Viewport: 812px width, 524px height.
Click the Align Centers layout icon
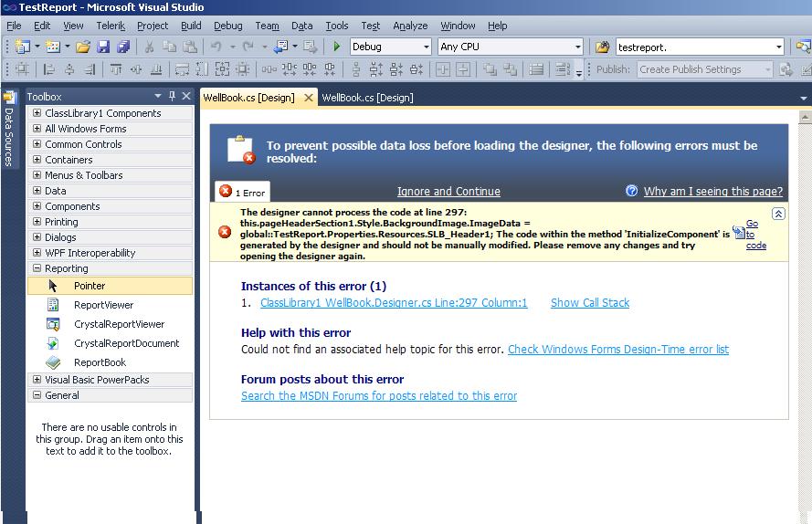[x=69, y=68]
